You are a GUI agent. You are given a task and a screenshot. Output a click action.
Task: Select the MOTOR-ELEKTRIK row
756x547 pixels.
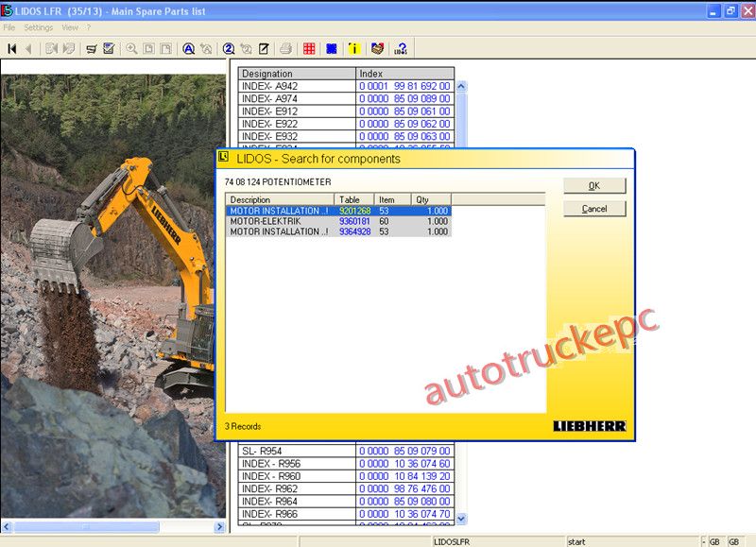coord(338,221)
